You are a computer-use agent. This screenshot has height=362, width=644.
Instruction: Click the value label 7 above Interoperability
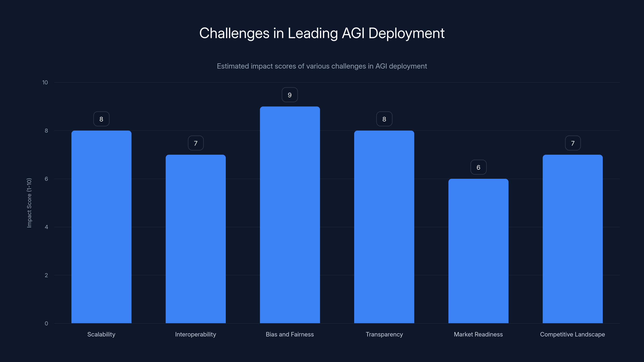coord(195,143)
